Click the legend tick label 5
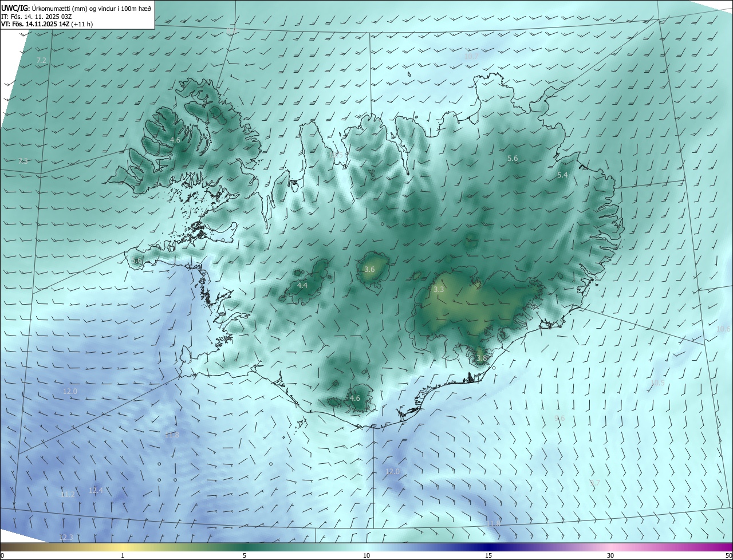This screenshot has height=560, width=733. pos(245,555)
